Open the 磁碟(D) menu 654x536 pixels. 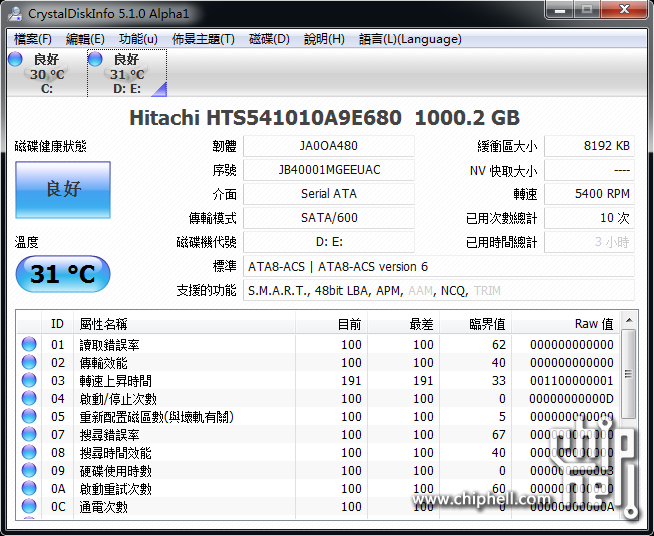point(269,39)
